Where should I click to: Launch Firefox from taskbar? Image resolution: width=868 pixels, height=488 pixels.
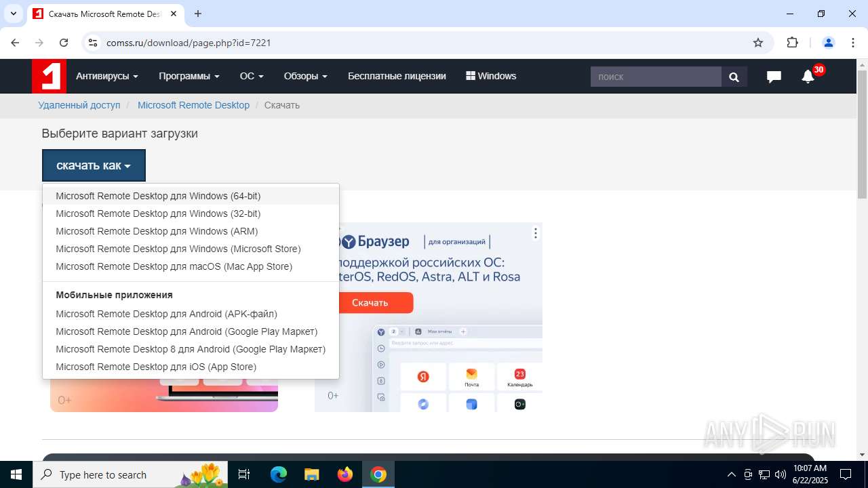tap(345, 474)
